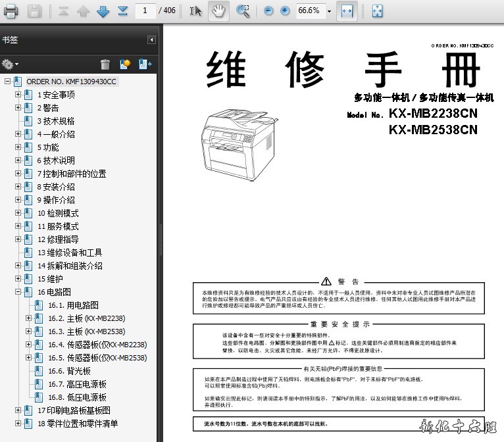Open bookmark 7 控制和部件的位置
Image resolution: width=504 pixels, height=442 pixels.
point(72,174)
